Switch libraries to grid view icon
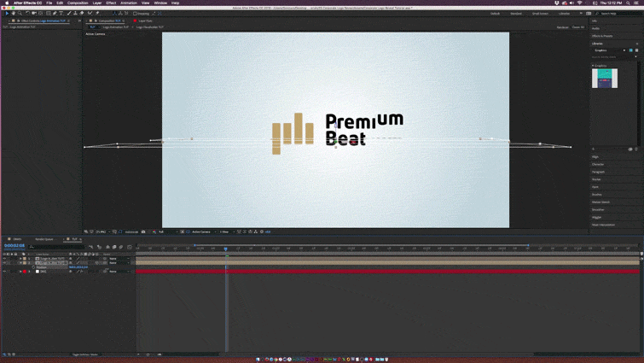The image size is (644, 363). (631, 50)
